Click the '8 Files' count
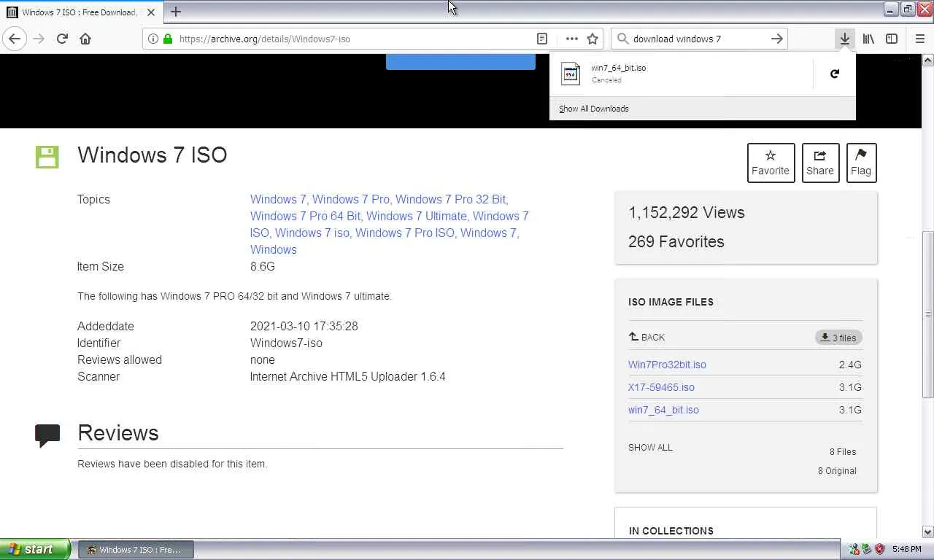 (x=843, y=452)
